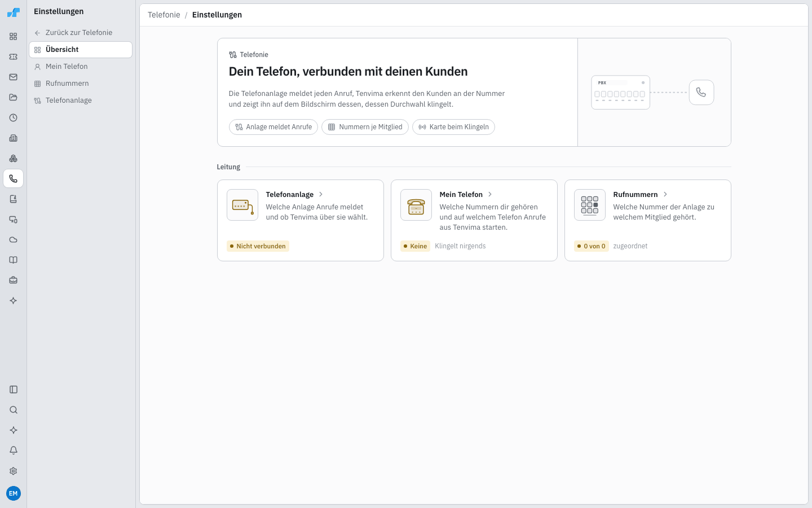Open the briefcase icon in left rail
This screenshot has width=812, height=508.
tap(14, 281)
